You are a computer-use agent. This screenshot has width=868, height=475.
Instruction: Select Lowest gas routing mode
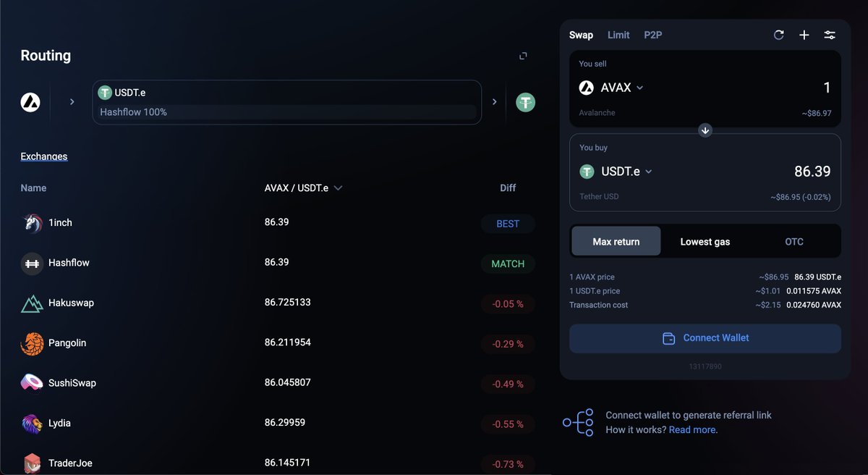point(705,241)
